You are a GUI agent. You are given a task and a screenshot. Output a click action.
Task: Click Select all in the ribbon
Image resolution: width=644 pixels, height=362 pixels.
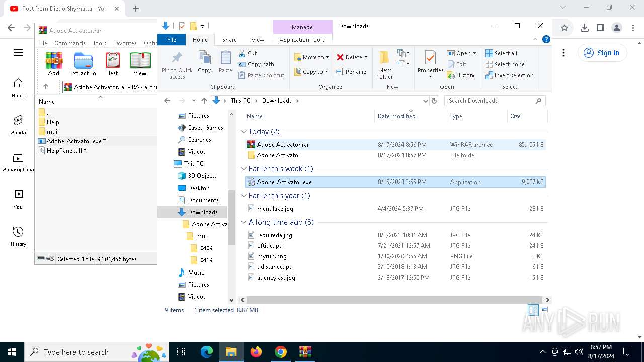[501, 53]
